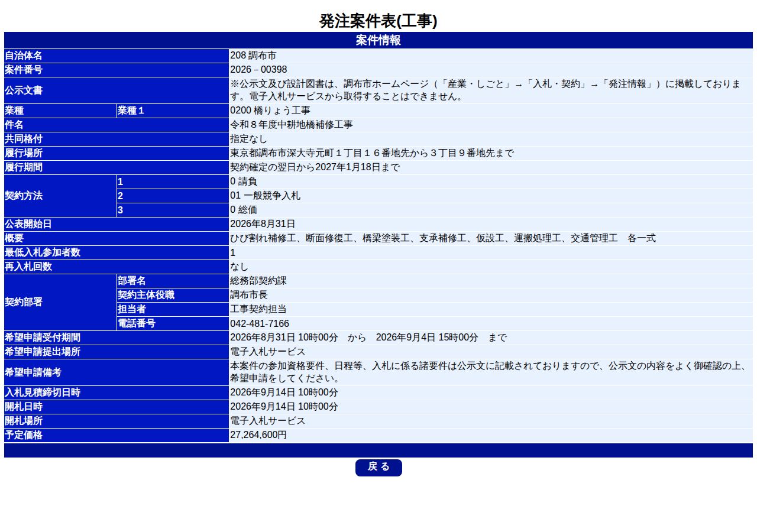This screenshot has width=757, height=532.
Task: Select the 入札見積締切日時 value
Action: click(284, 392)
